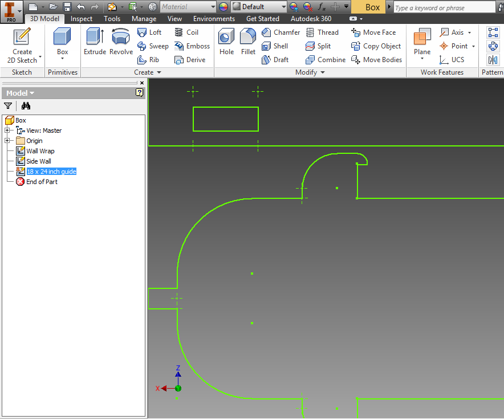Click the Mirror pattern icon

click(x=493, y=60)
